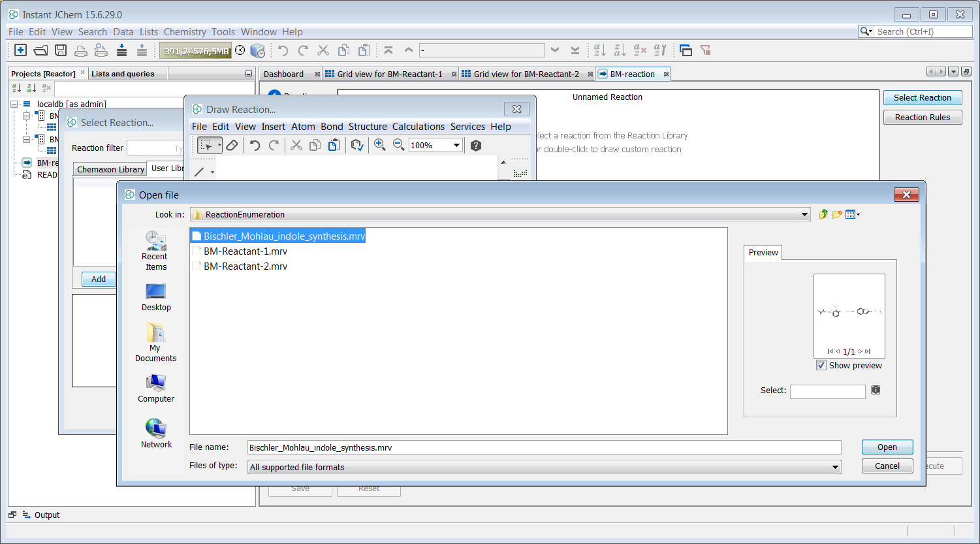
Task: Open the Chemistry menu
Action: [x=185, y=31]
